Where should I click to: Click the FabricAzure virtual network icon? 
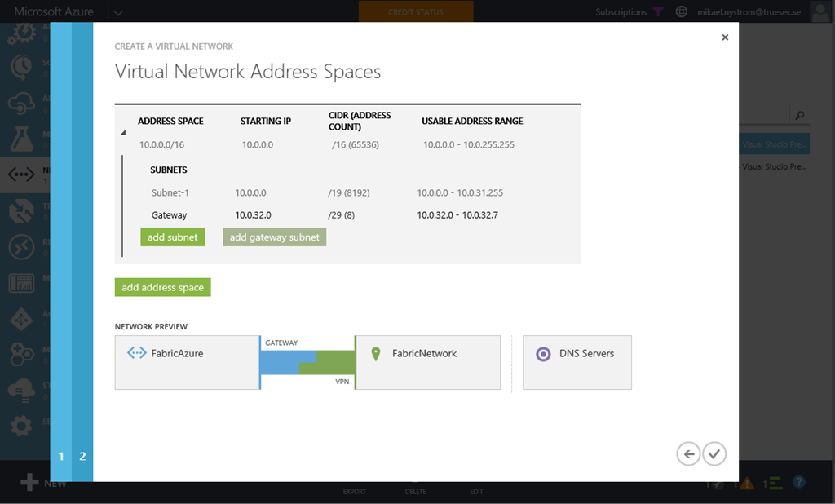tap(137, 354)
